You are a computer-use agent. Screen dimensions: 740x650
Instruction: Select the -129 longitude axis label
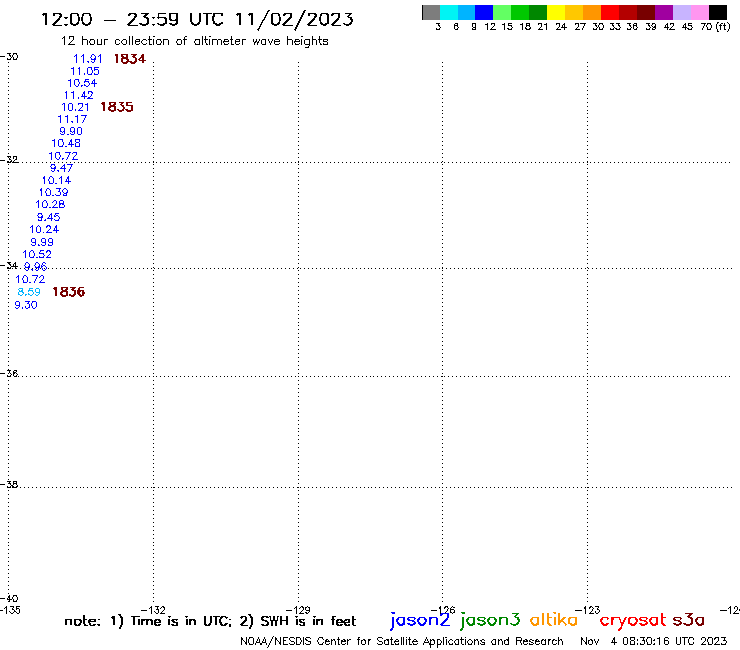coord(298,610)
